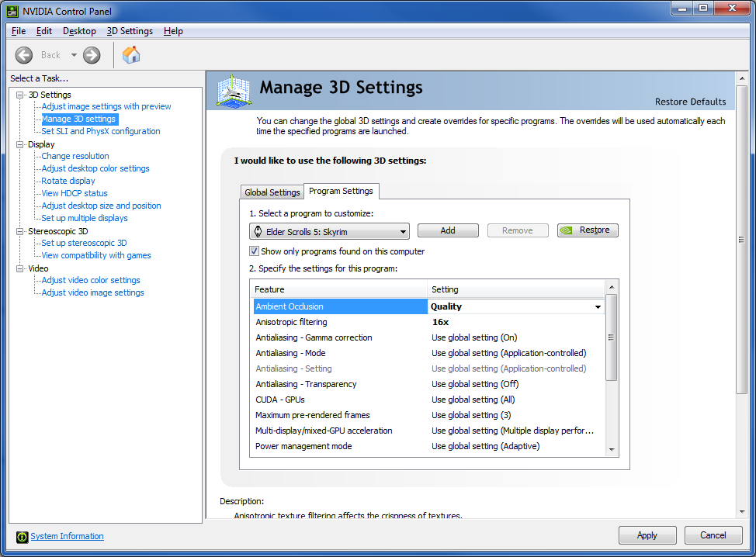The width and height of the screenshot is (756, 557).
Task: Click the Forward arrow icon
Action: [92, 55]
